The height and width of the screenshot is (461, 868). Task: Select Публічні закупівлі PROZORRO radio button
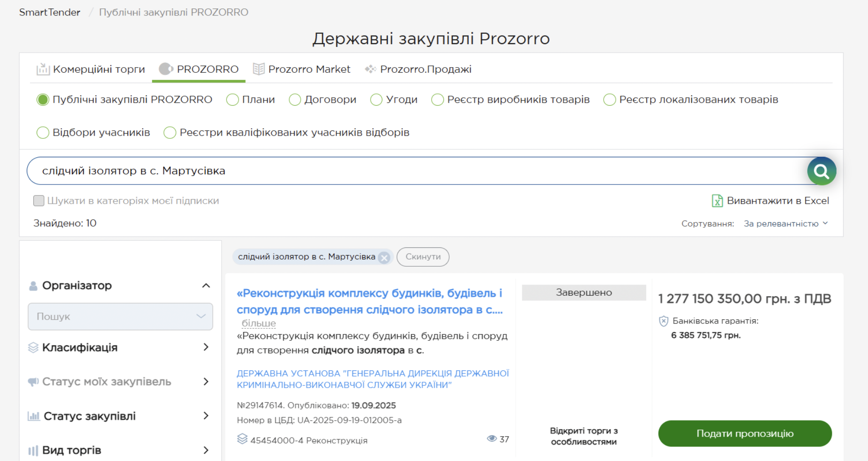click(x=43, y=100)
